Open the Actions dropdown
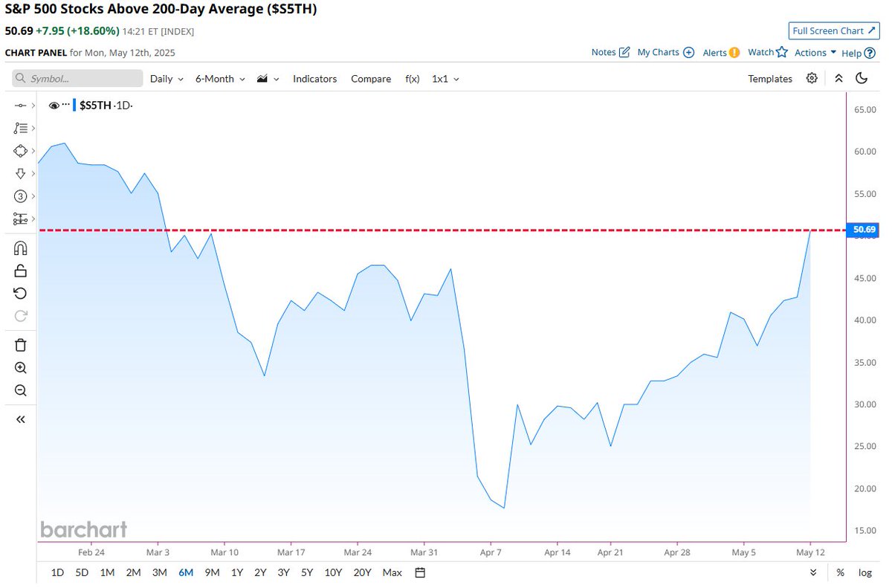Screen dimensions: 892x588 [815, 52]
